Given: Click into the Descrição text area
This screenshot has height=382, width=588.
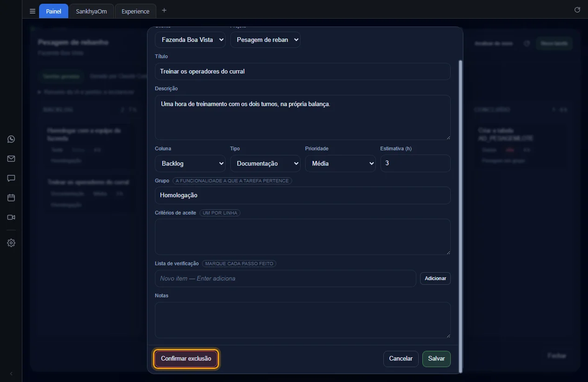Looking at the screenshot, I should coord(303,117).
